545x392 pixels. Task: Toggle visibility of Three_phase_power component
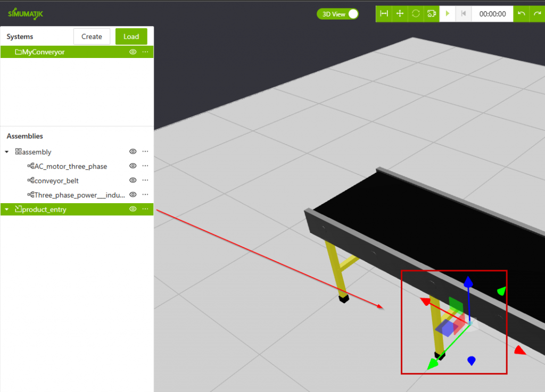coord(133,195)
